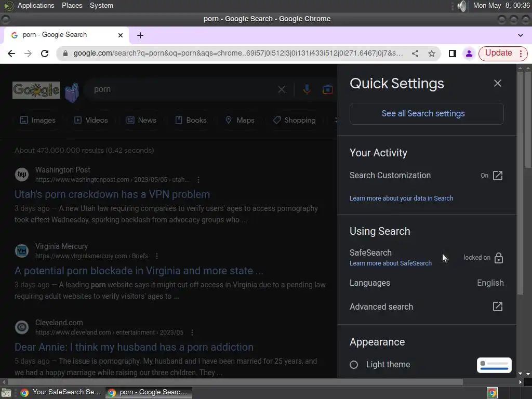The height and width of the screenshot is (399, 532).
Task: Switch to Shopping search tab
Action: [x=294, y=120]
